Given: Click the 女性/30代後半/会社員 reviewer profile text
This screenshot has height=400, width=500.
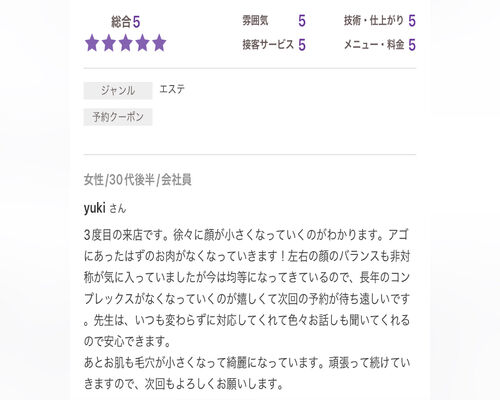Looking at the screenshot, I should coord(138,180).
